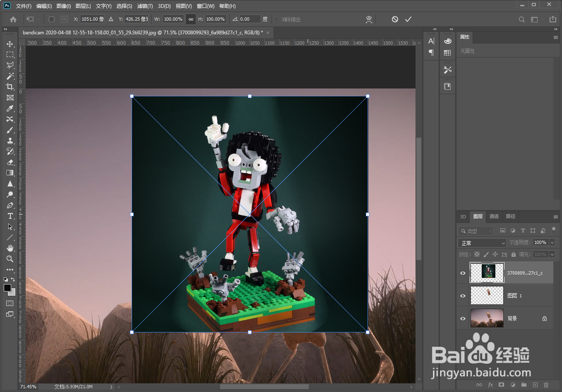Screen dimensions: 562x392
Task: Click the X position field
Action: pos(92,19)
